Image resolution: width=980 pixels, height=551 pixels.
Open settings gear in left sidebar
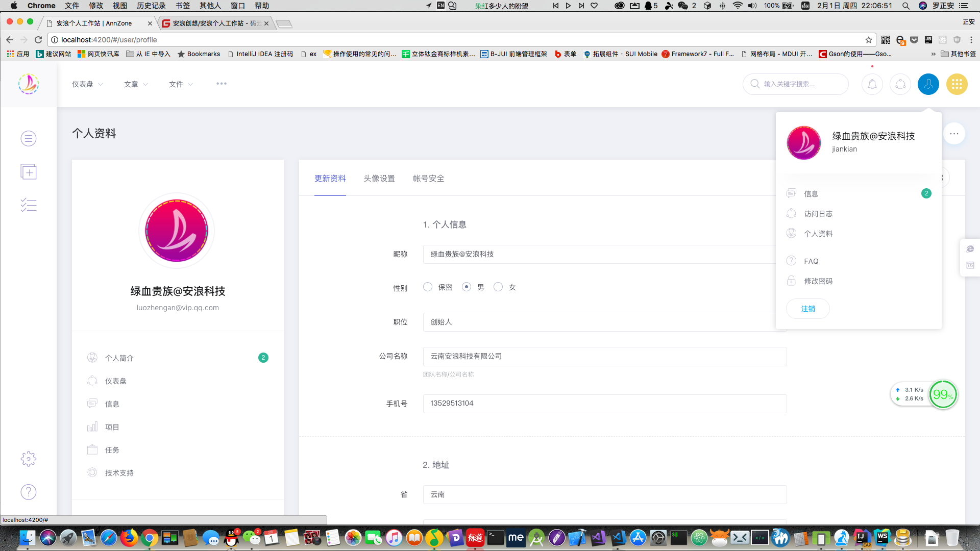[x=29, y=459]
